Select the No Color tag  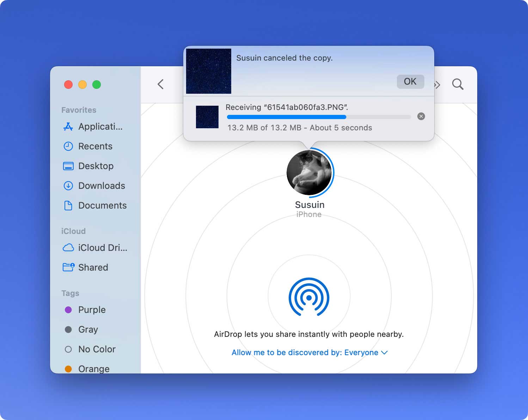click(x=90, y=349)
